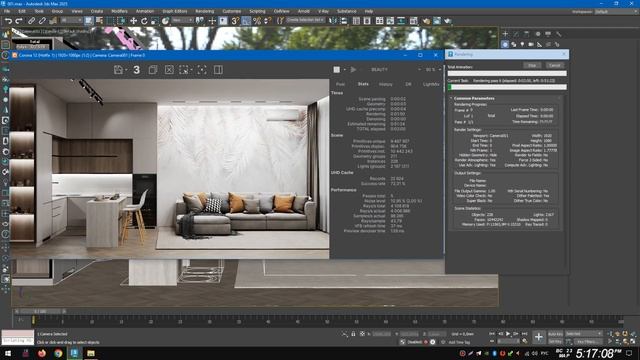Click Pause in the Rendering dialog

tap(532, 65)
